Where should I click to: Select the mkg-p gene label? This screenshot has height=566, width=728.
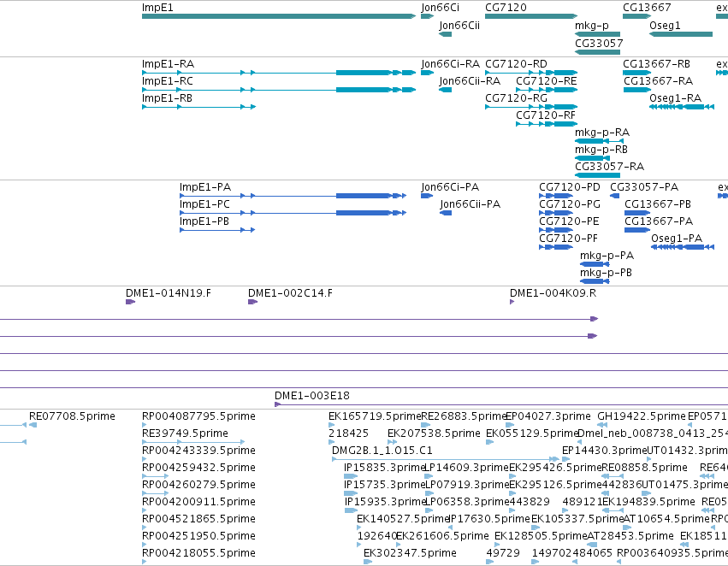591,26
